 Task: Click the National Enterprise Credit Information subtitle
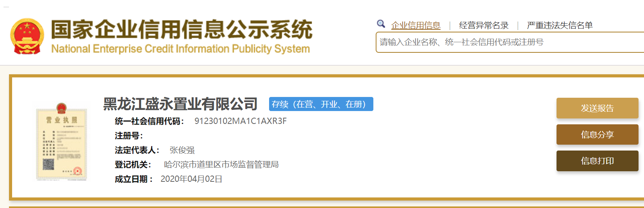click(180, 49)
